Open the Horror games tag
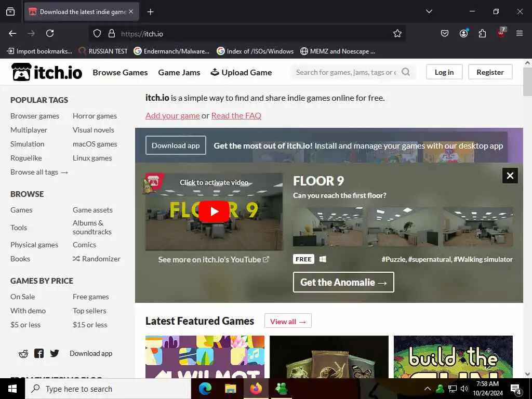 (95, 116)
